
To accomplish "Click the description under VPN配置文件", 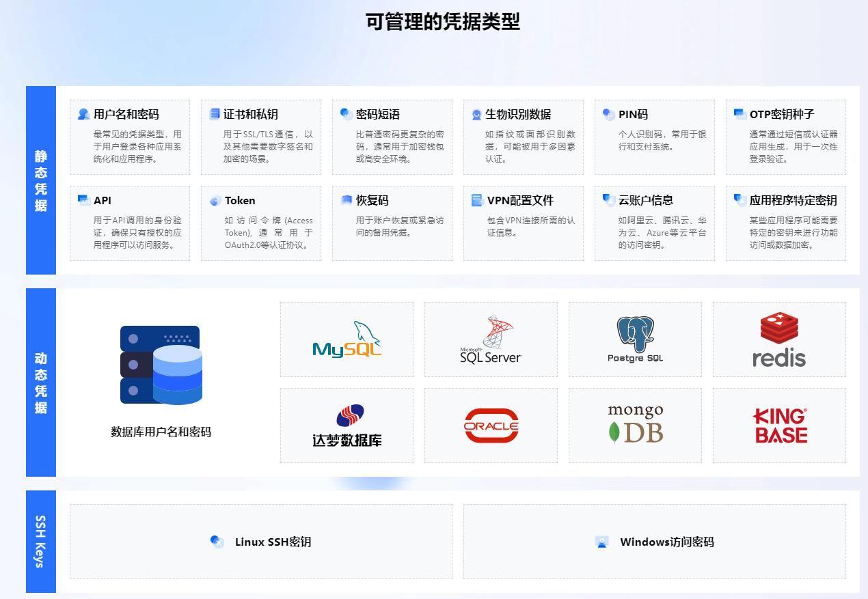I will click(x=531, y=226).
